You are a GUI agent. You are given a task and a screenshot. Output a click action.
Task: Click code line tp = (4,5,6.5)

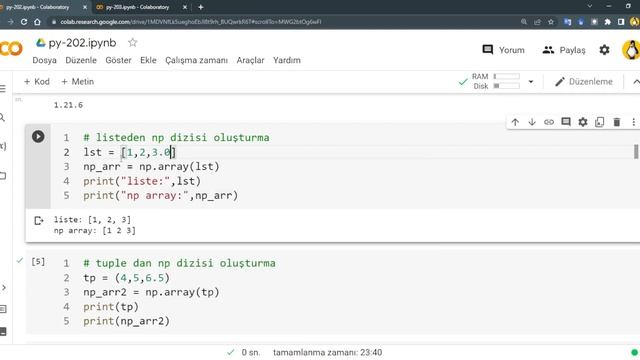[x=126, y=278]
